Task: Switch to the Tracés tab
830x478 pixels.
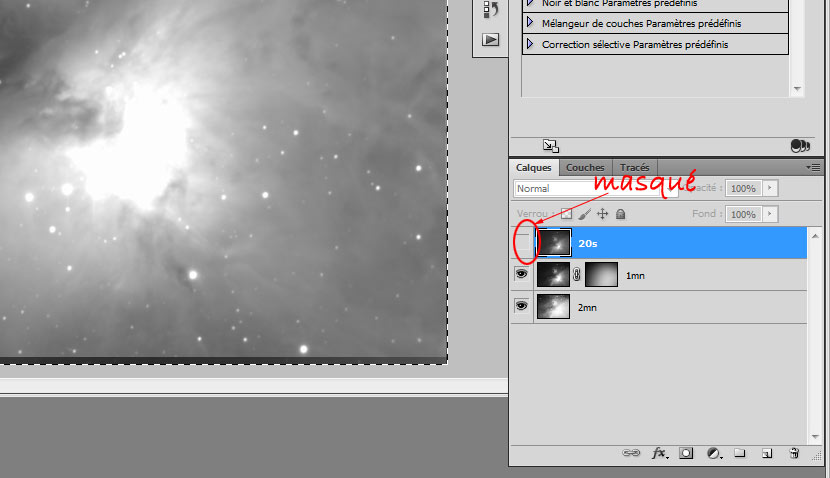Action: 634,167
